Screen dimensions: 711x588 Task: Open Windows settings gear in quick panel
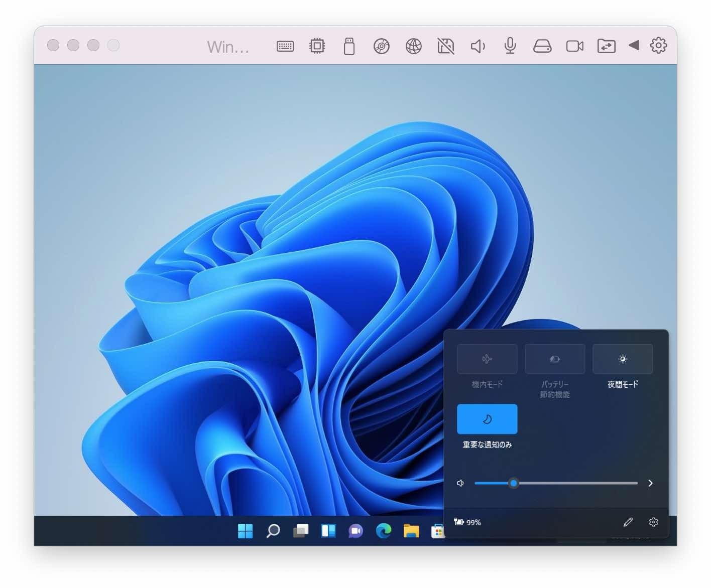(x=653, y=522)
